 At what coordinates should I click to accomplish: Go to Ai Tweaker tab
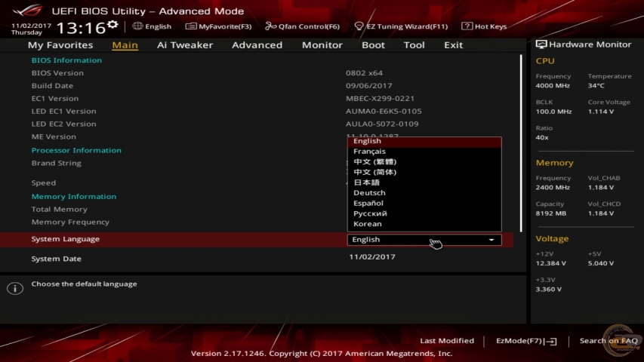click(185, 45)
